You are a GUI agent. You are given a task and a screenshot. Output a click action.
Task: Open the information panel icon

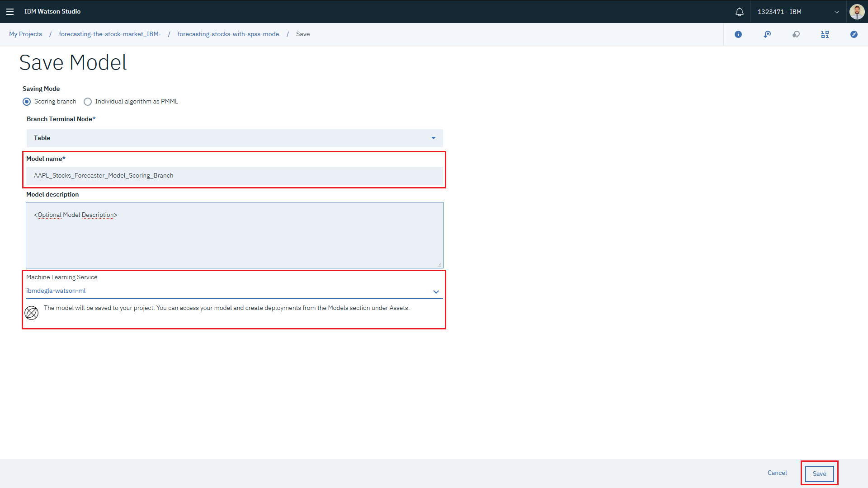point(738,34)
